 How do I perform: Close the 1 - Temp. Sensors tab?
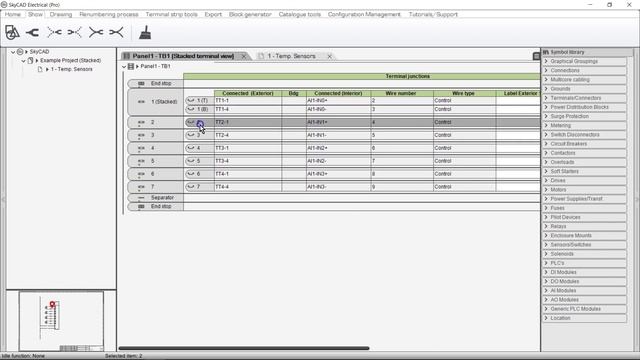(x=329, y=56)
